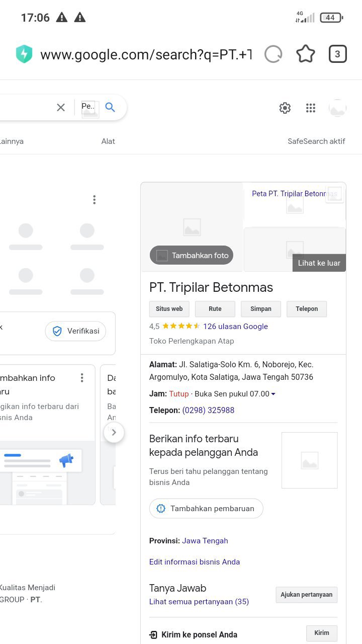Tap the address bar URL field
The height and width of the screenshot is (644, 362).
[x=146, y=54]
